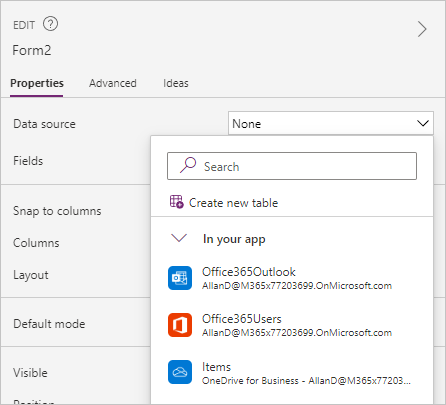
Task: Click the Fields property label
Action: coord(28,161)
